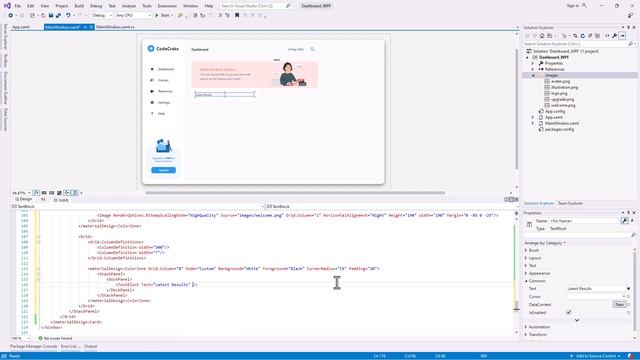640x360 pixels.
Task: Click the feedback icon below window controls
Action: tap(631, 16)
